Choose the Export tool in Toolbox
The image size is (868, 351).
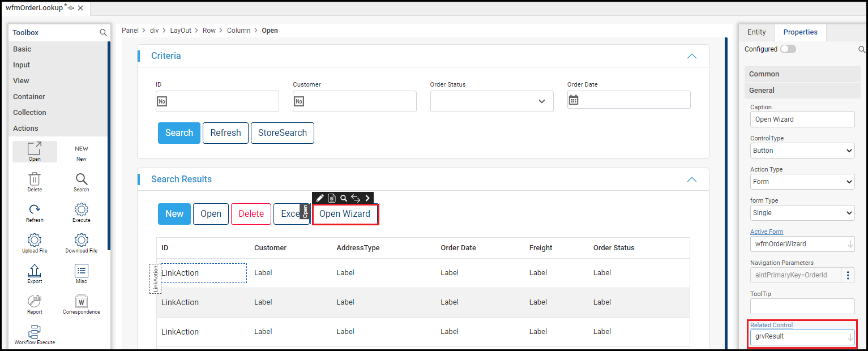point(35,271)
